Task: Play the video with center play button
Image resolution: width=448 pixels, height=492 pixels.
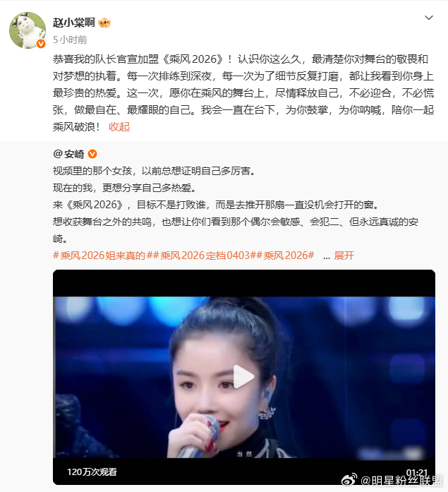Action: click(x=243, y=376)
